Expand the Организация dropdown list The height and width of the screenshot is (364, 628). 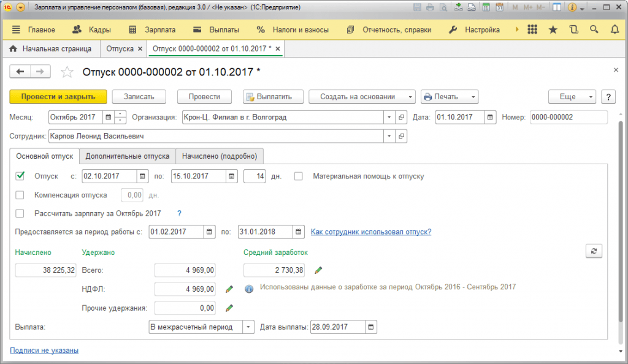(x=389, y=117)
